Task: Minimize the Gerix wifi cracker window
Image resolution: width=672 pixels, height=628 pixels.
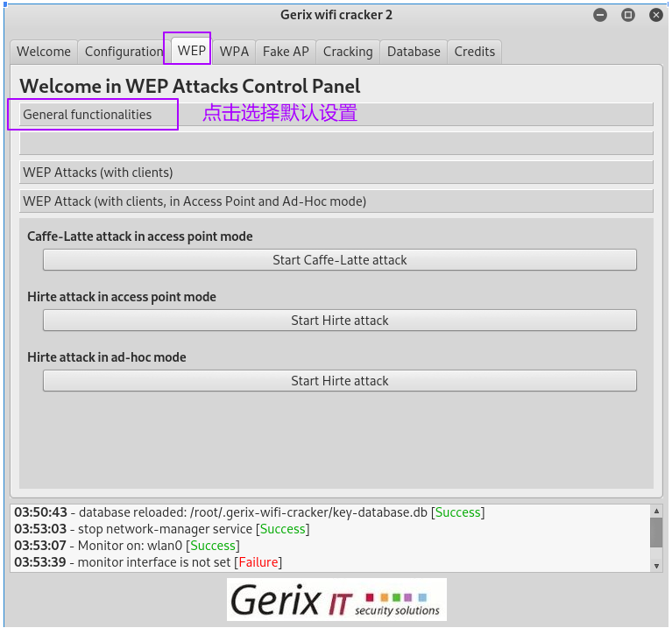Action: coord(600,15)
